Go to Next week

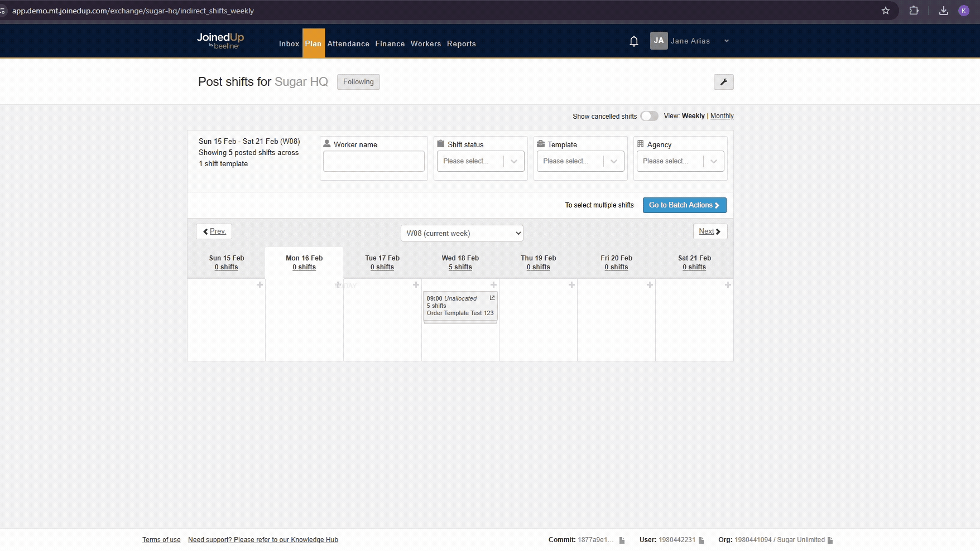pyautogui.click(x=709, y=231)
